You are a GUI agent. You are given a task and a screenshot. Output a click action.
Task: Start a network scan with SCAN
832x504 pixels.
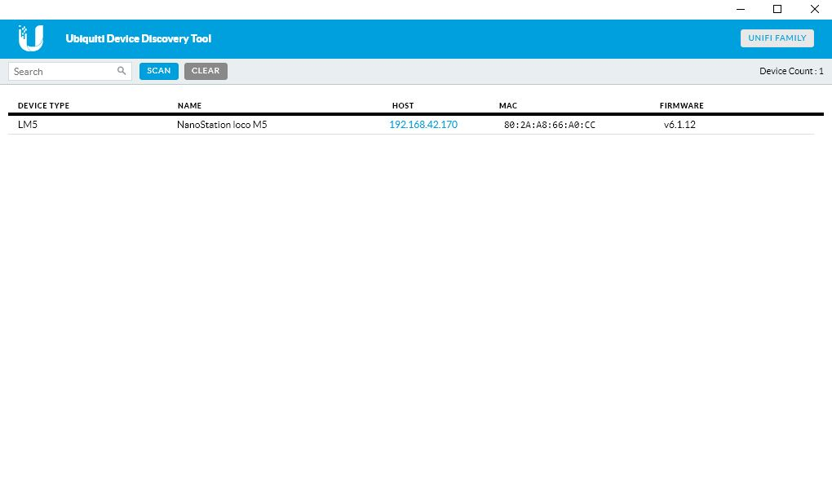[x=159, y=71]
